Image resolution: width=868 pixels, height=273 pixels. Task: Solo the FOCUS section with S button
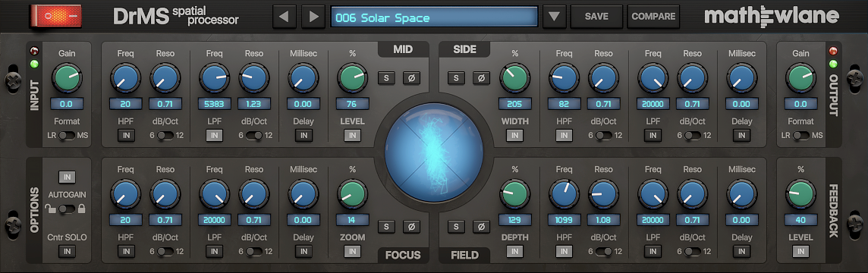click(x=387, y=226)
